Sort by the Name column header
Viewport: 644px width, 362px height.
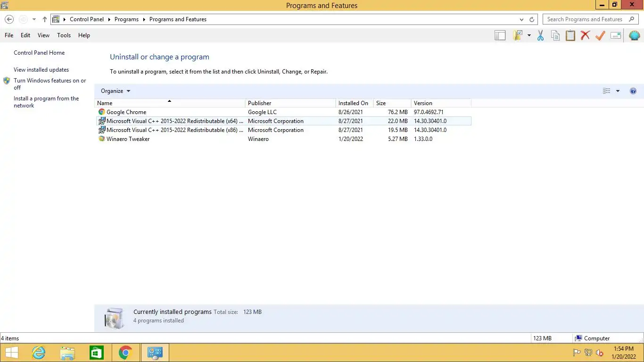click(170, 103)
